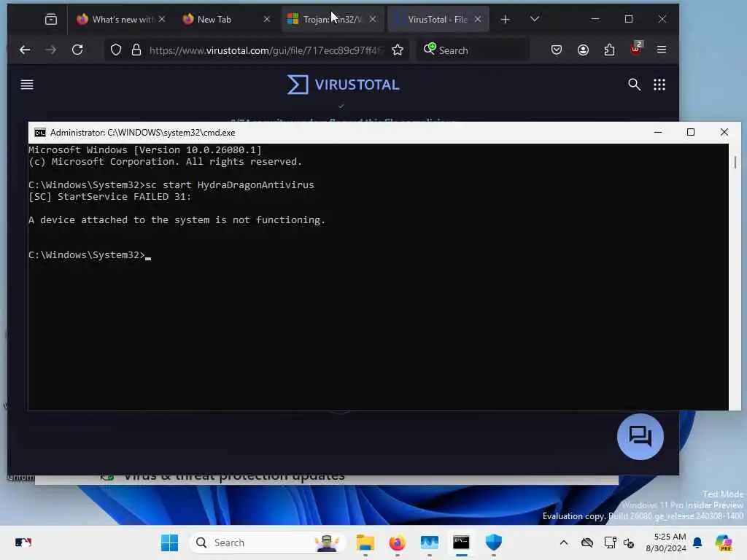Viewport: 747px width, 560px height.
Task: Open Firefox View icon in tab bar
Action: (x=50, y=19)
